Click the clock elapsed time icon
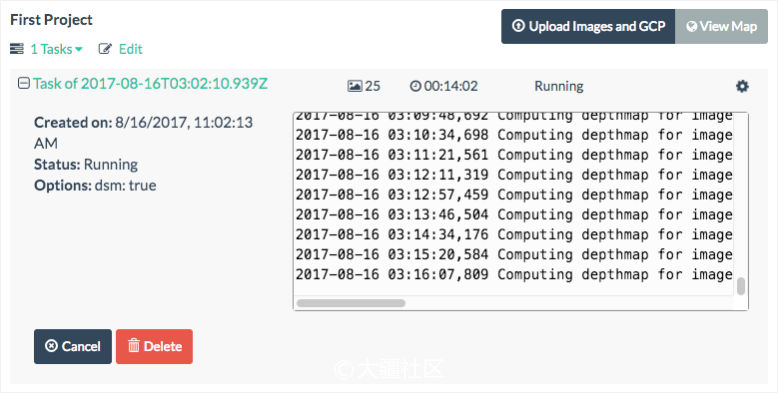Screen dimensions: 778x393 coord(415,86)
